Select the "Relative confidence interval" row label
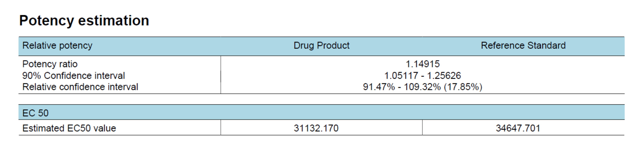This screenshot has width=644, height=154. pyautogui.click(x=80, y=87)
